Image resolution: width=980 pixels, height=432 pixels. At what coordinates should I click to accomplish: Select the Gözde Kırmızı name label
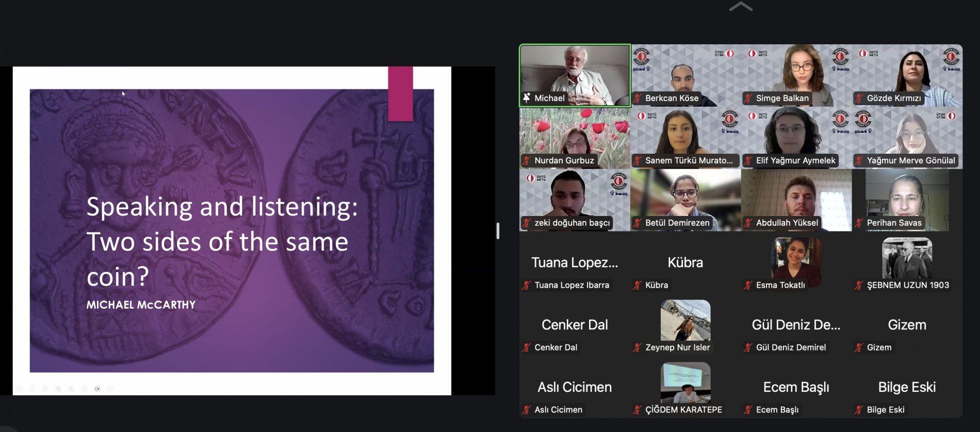[x=893, y=98]
